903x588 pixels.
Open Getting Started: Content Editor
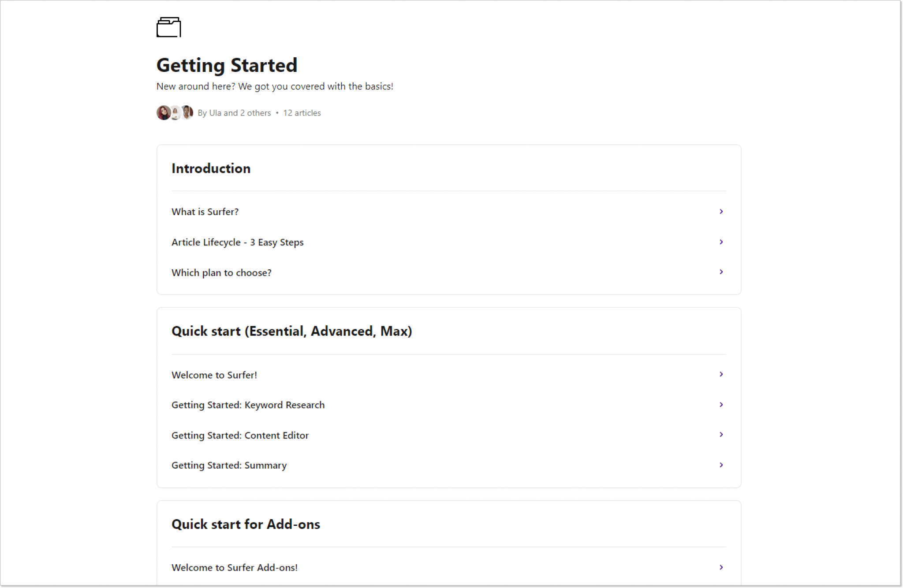pos(240,435)
